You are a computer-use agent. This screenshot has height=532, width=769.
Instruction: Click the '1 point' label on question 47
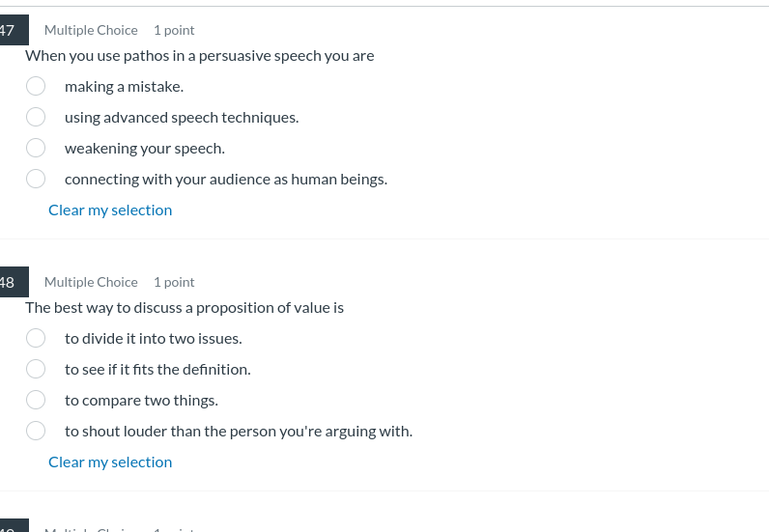click(x=174, y=30)
